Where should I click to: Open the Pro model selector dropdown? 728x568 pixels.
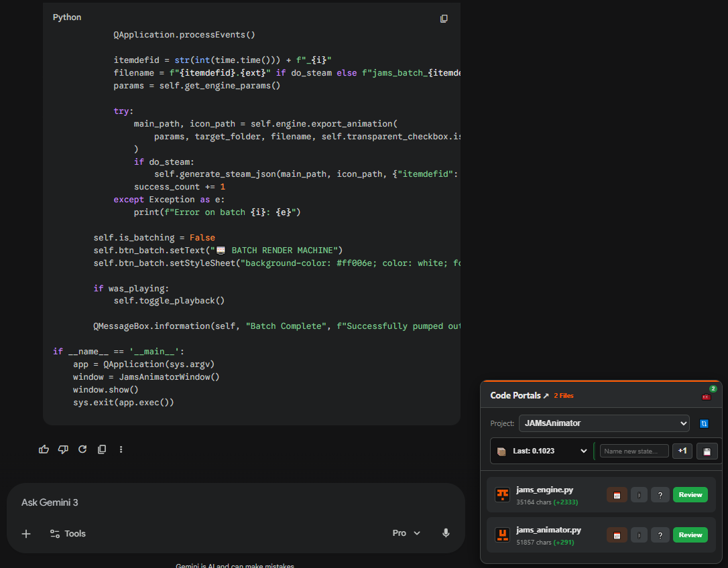point(406,533)
